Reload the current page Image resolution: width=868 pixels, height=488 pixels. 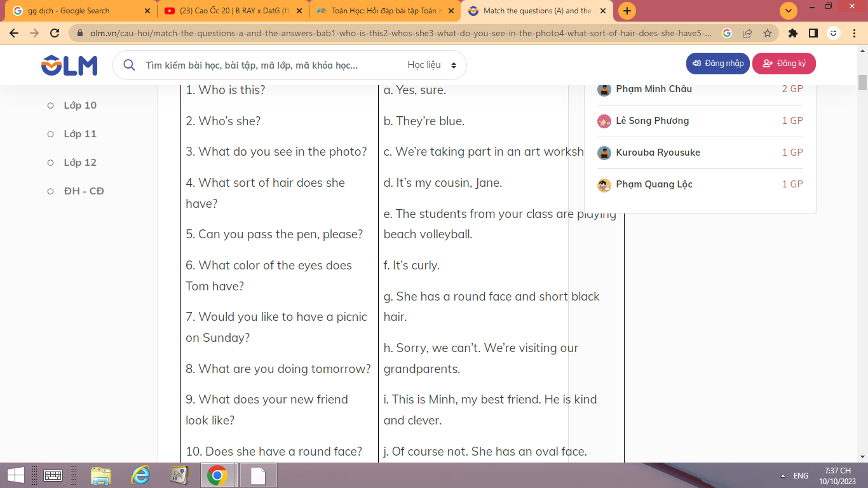coord(55,33)
